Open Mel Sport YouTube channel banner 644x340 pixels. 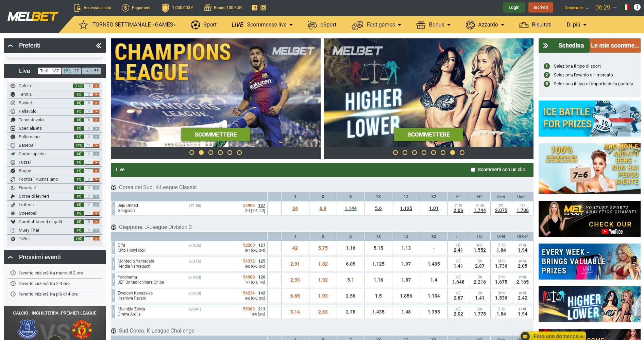tap(590, 219)
